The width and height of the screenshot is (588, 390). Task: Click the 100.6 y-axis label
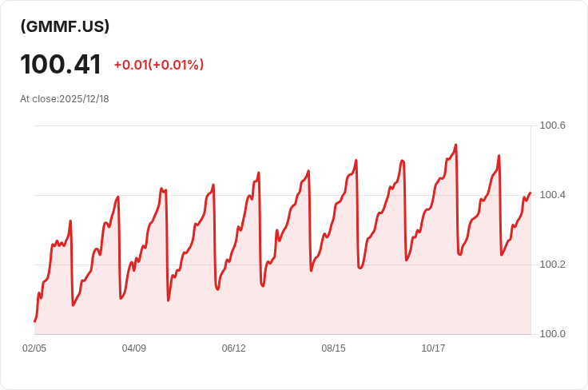[552, 125]
